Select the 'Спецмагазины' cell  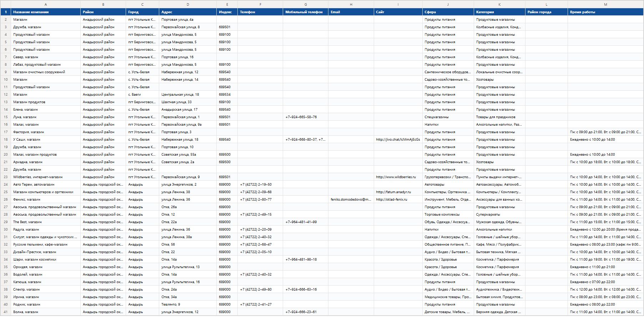click(x=448, y=117)
